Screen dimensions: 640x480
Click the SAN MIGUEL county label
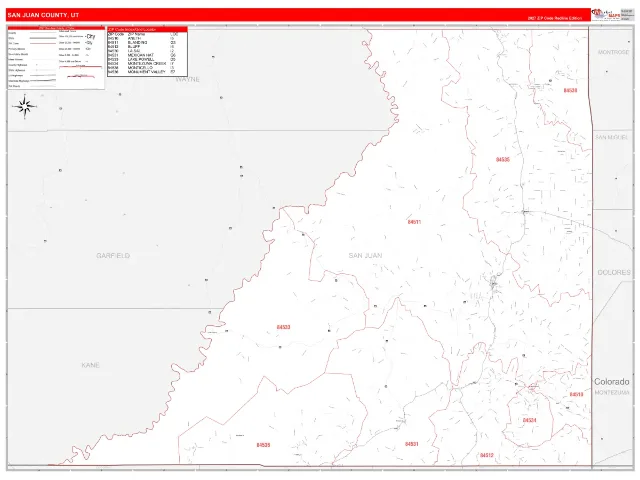tap(611, 137)
